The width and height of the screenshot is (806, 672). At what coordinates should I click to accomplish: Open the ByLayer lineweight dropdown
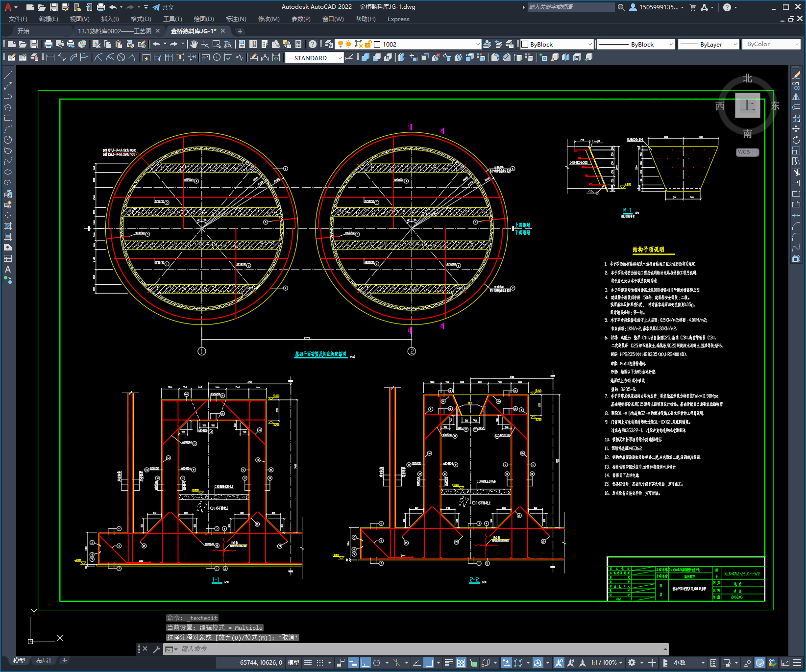coord(708,44)
